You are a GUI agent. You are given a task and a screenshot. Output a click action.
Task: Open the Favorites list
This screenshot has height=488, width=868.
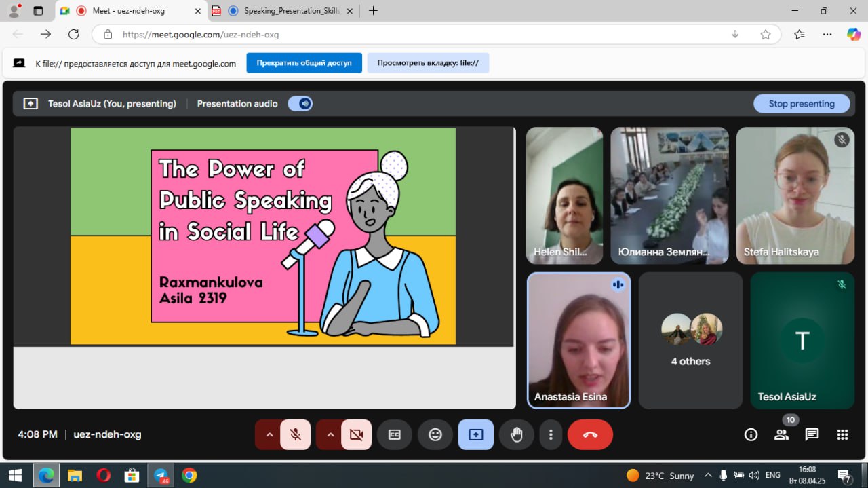pos(800,35)
